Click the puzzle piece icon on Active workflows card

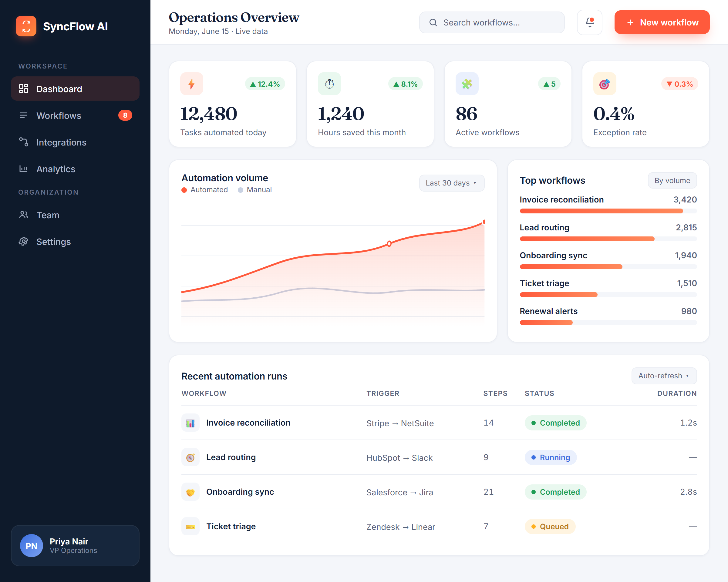click(467, 84)
